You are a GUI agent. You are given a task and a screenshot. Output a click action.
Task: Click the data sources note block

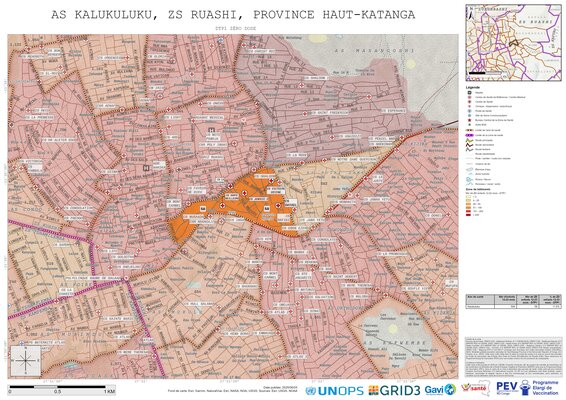pos(513,357)
